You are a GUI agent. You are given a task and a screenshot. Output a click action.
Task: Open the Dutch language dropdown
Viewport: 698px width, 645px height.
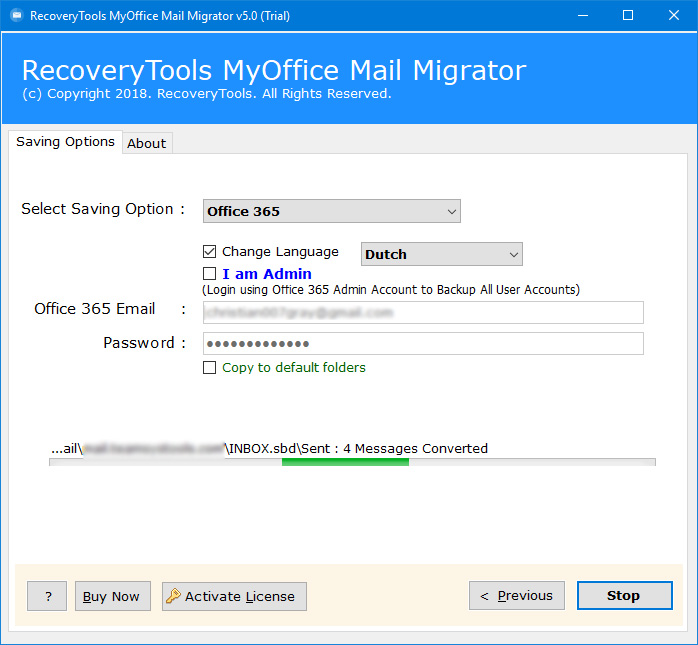click(x=442, y=254)
